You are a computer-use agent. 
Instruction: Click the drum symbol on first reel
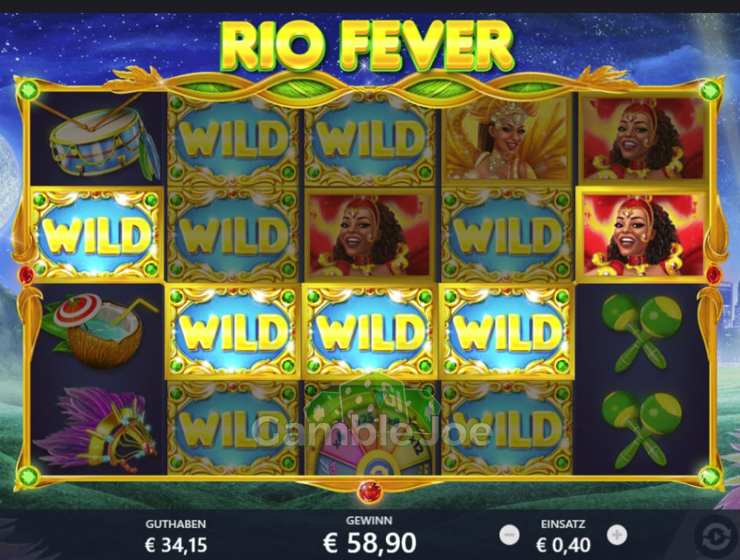[99, 139]
